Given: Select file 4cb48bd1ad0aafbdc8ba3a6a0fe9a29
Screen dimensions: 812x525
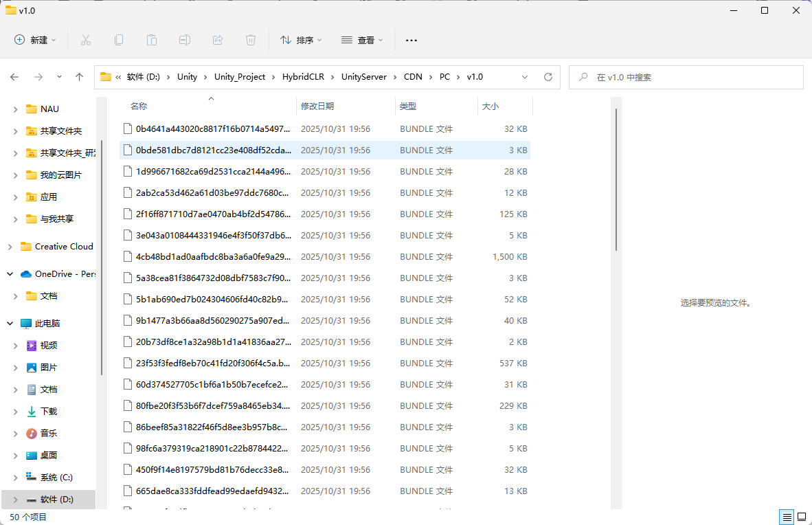Looking at the screenshot, I should tap(325, 257).
